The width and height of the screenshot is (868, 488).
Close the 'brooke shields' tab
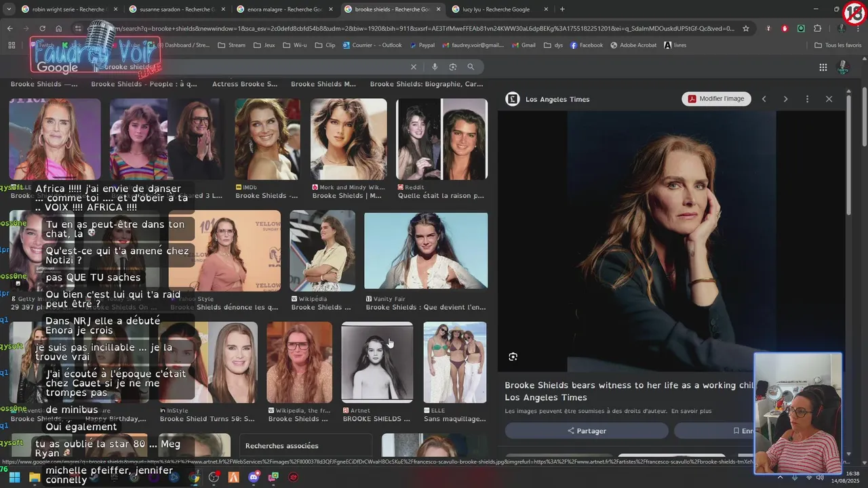click(438, 9)
